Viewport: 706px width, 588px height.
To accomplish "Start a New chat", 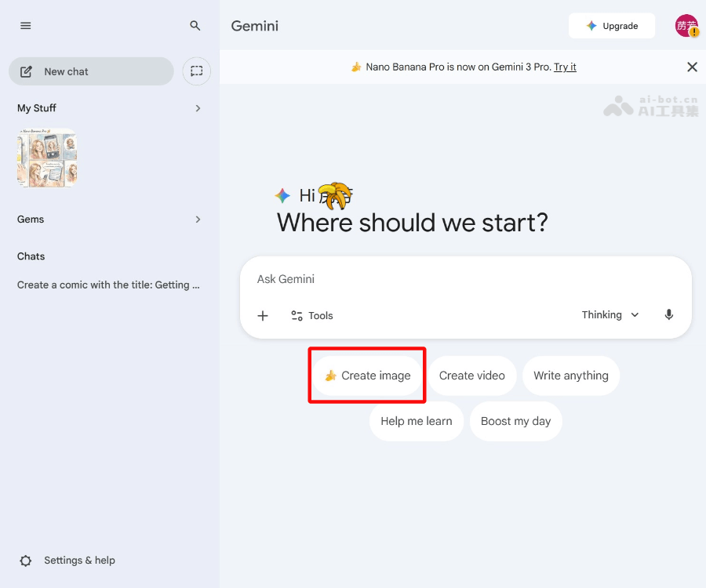I will pyautogui.click(x=91, y=71).
